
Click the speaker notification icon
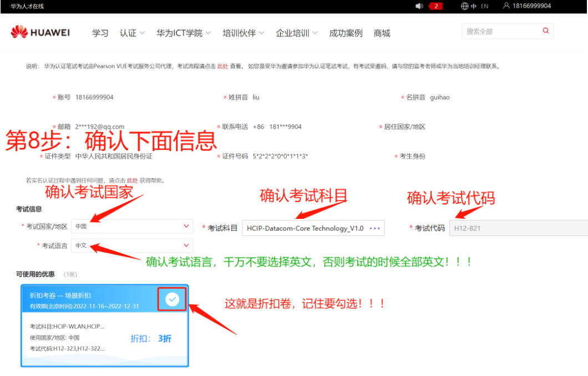pyautogui.click(x=419, y=6)
